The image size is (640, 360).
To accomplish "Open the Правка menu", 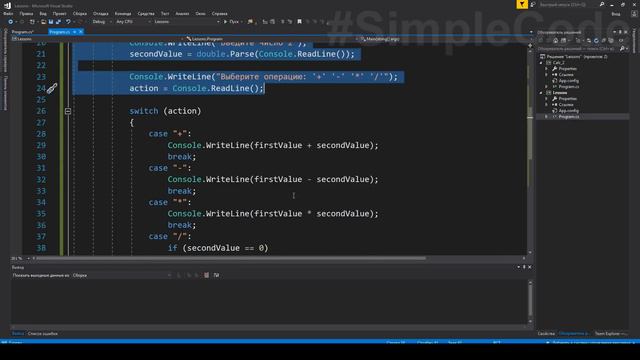I will [x=26, y=13].
